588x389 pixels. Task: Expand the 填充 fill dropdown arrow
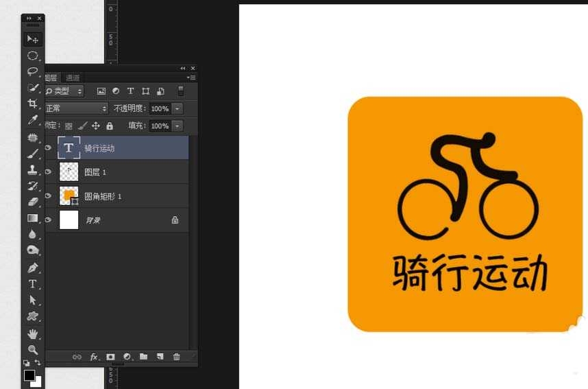(x=177, y=126)
